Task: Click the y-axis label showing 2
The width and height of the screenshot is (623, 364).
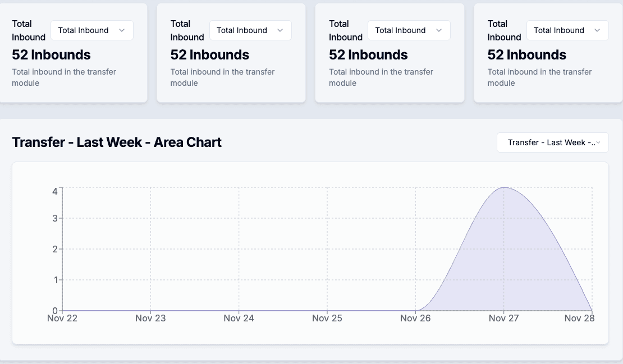Action: pos(55,249)
